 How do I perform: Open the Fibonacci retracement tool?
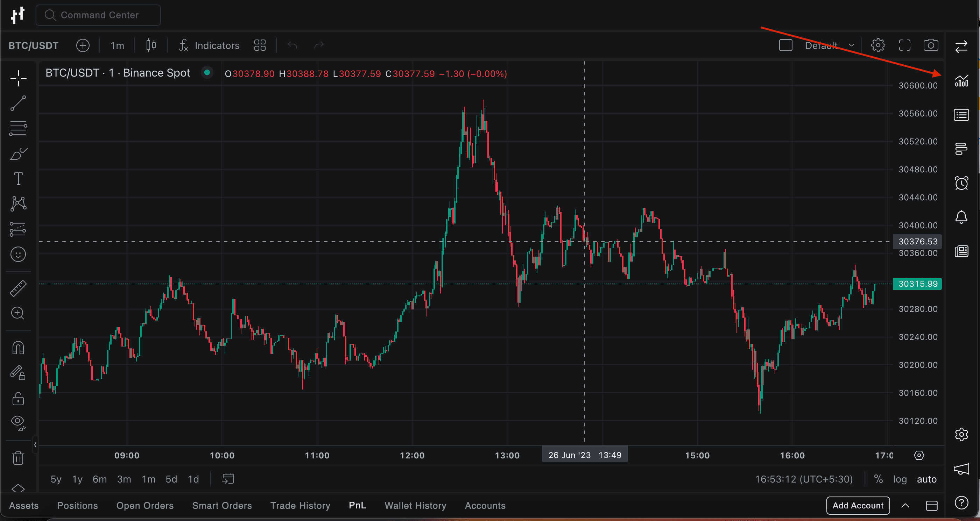(x=18, y=129)
